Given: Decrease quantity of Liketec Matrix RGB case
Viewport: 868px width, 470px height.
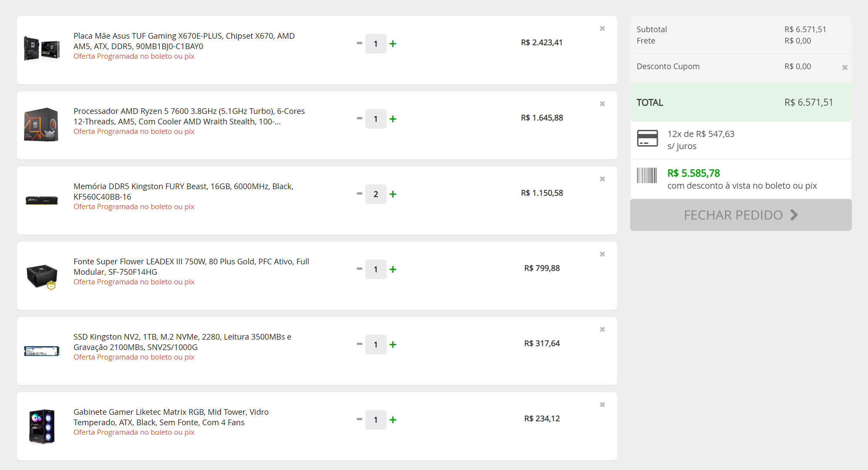Looking at the screenshot, I should tap(359, 420).
